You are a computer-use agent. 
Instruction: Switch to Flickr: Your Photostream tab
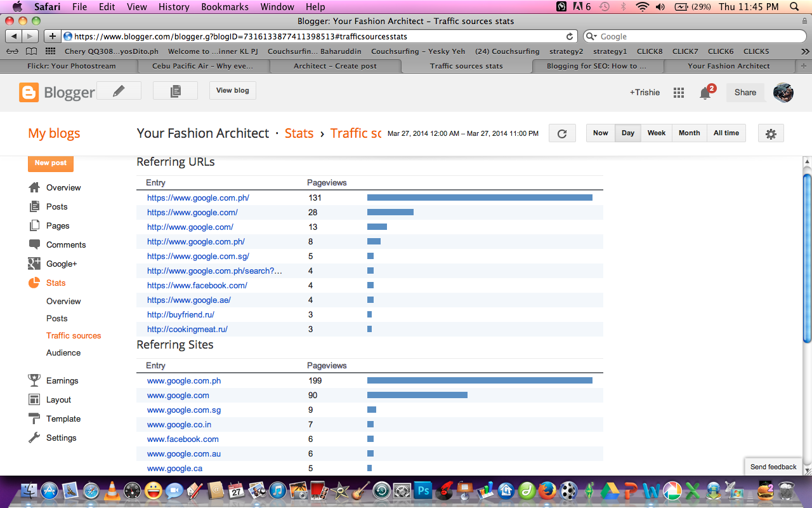[x=71, y=66]
